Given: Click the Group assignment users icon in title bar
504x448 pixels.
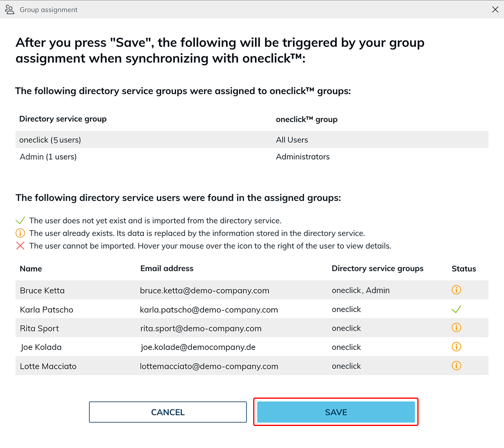Looking at the screenshot, I should [x=10, y=9].
